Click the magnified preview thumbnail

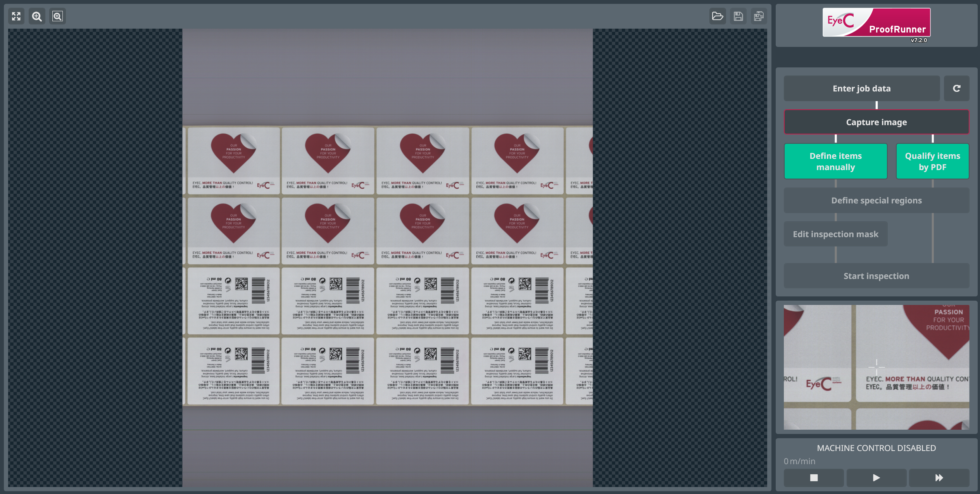click(x=876, y=367)
